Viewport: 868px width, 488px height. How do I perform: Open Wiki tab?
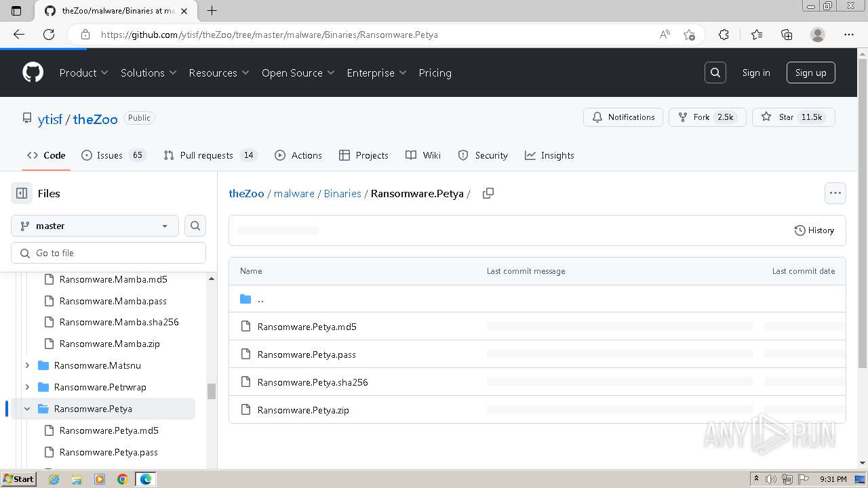423,155
